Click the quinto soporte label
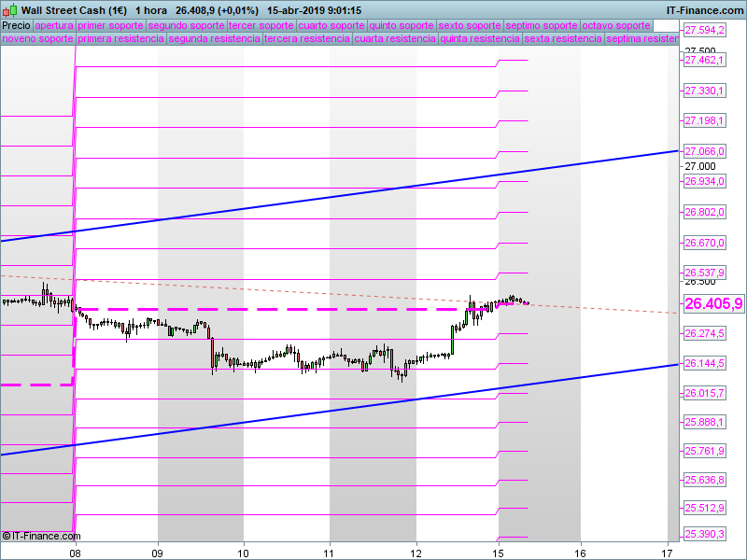This screenshot has height=560, width=747. [402, 26]
